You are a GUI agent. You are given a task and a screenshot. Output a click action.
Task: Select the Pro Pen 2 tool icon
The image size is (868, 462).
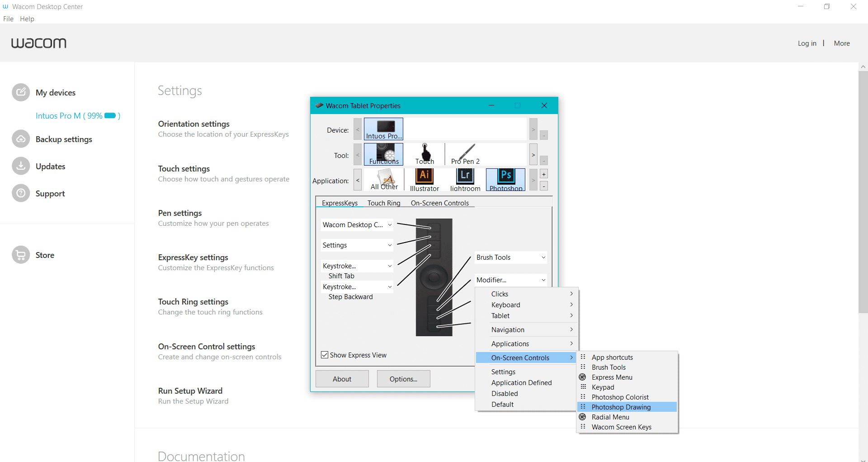(465, 155)
